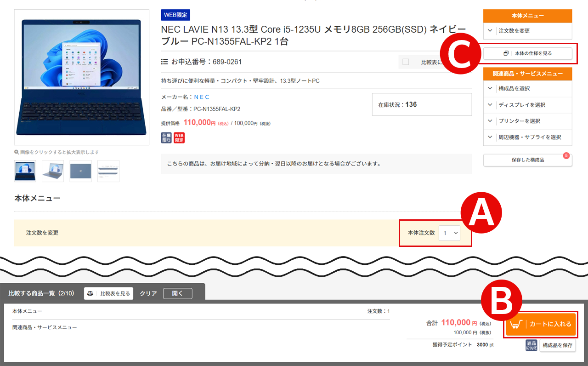Click the 品番／型番 PC-N1355FAL-KP2 text
The width and height of the screenshot is (588, 366).
[201, 109]
